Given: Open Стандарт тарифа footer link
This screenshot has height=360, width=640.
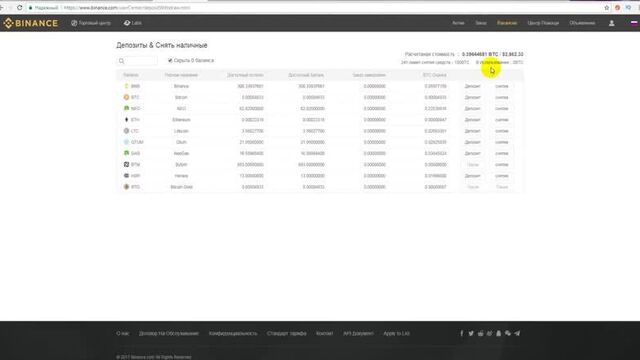Looking at the screenshot, I should click(287, 333).
